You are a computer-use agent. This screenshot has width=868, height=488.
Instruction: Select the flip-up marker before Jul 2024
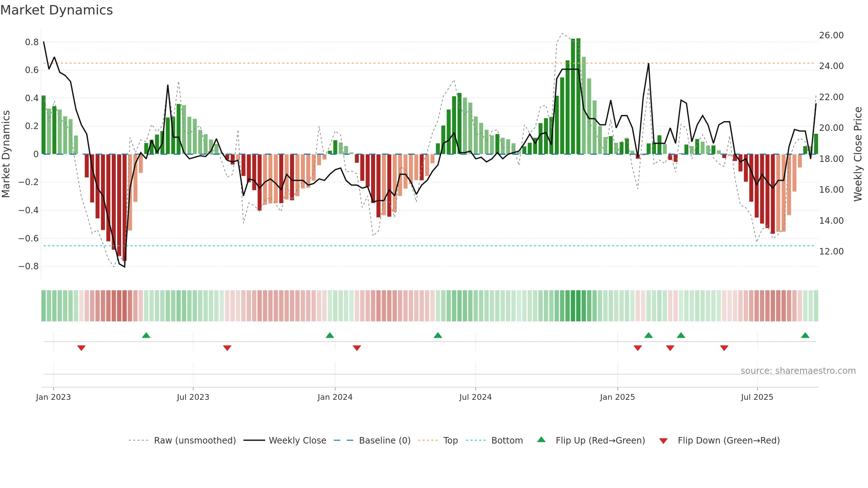point(438,335)
